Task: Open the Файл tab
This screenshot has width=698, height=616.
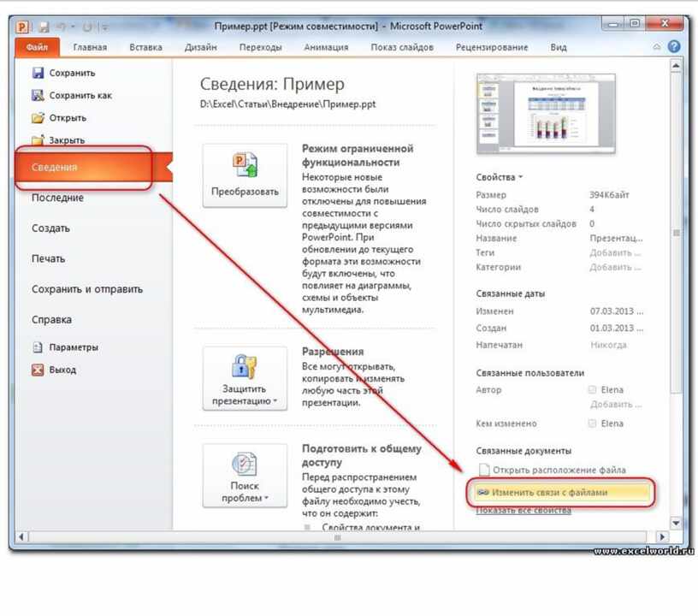Action: coord(37,47)
